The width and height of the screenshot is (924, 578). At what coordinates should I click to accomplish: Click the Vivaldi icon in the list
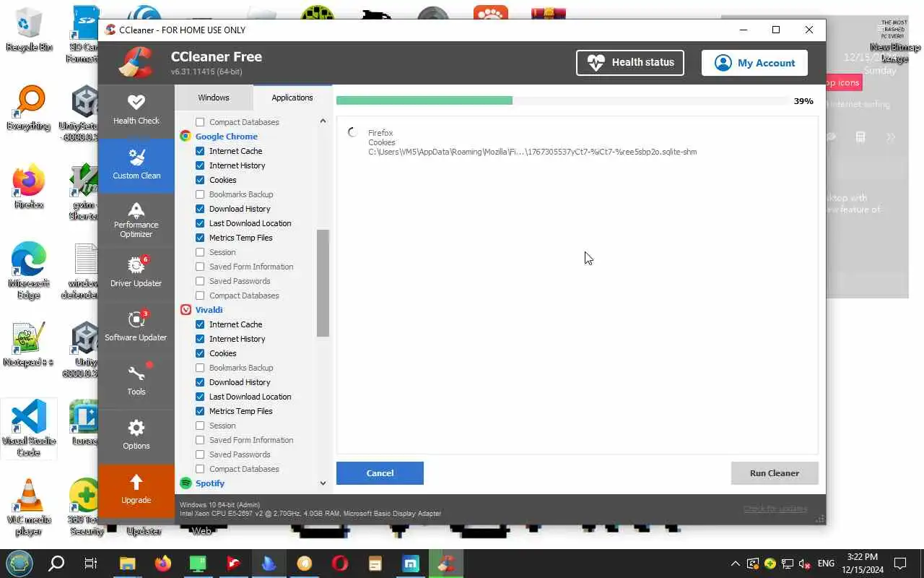186,309
